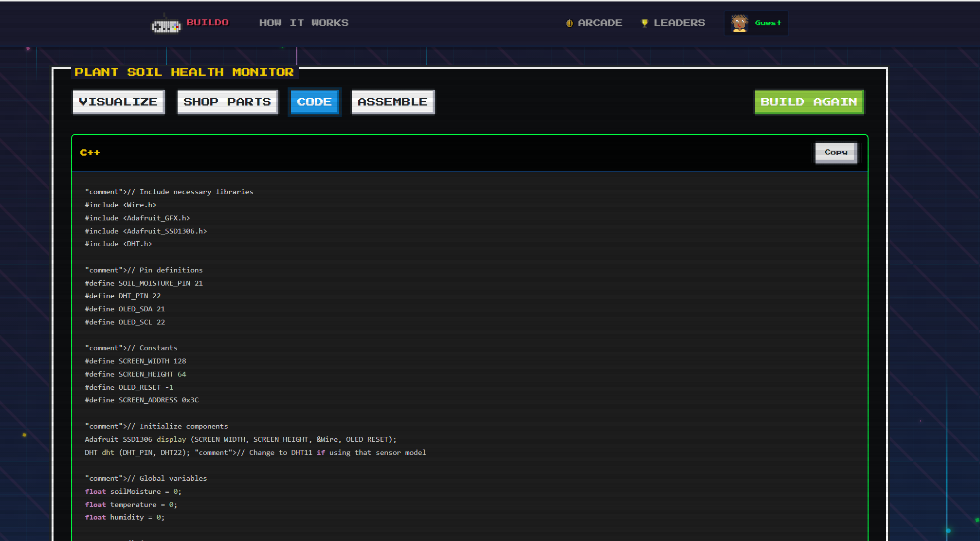Open the Leaders leaderboard link
The width and height of the screenshot is (980, 541).
[x=679, y=23]
